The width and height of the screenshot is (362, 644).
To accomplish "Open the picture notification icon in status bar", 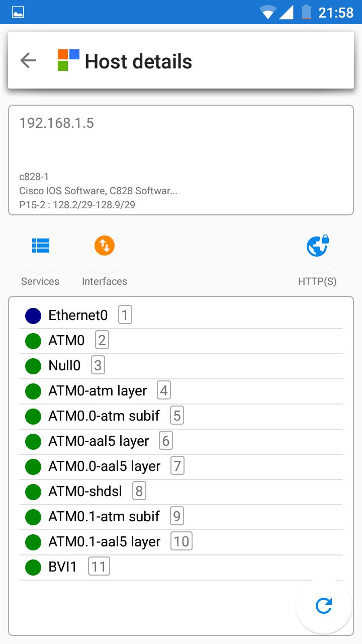I will [x=18, y=12].
